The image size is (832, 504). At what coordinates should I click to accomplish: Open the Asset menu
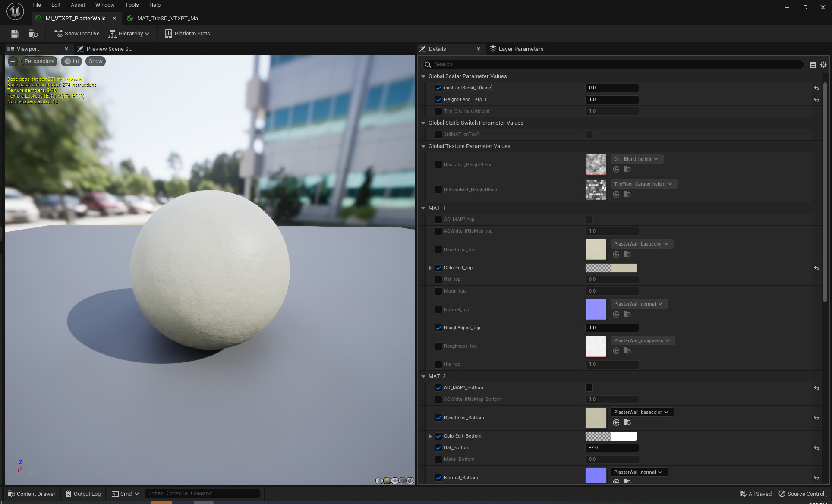(78, 5)
